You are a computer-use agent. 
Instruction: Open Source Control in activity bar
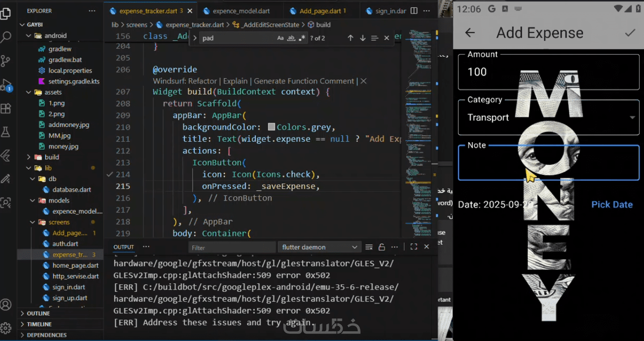coord(6,61)
